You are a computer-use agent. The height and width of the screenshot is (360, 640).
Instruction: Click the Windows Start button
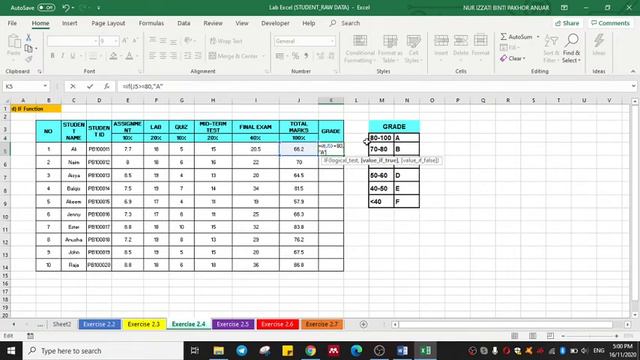11,351
